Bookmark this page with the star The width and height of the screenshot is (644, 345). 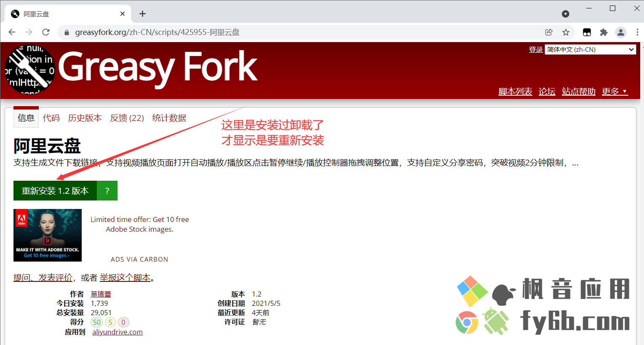[x=566, y=32]
